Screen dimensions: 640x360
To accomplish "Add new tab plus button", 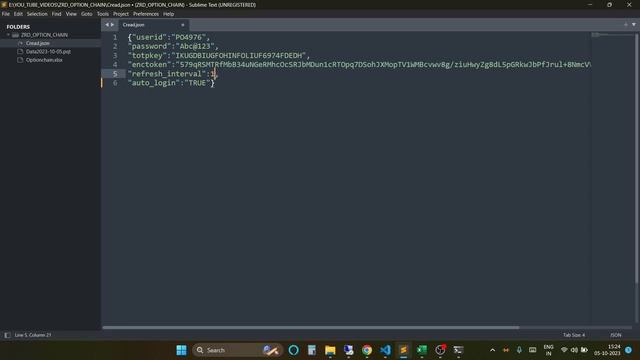I will pos(625,25).
